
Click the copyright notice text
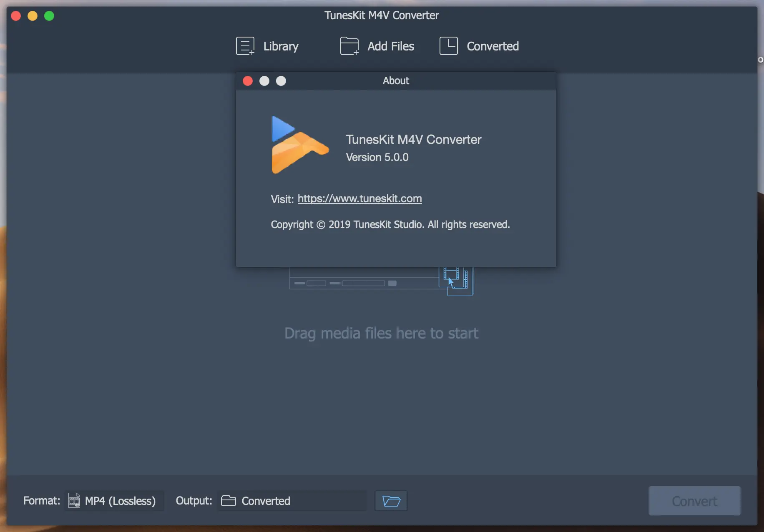click(x=390, y=225)
